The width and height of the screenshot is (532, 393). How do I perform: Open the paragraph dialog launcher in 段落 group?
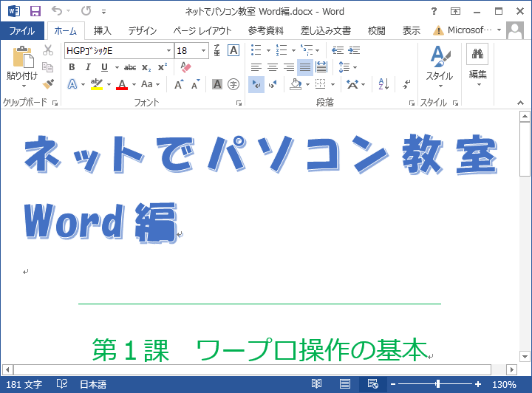click(412, 103)
